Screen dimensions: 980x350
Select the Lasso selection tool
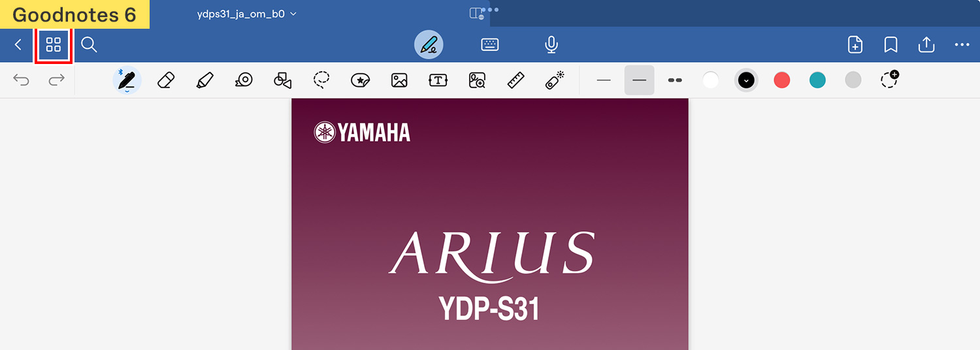tap(321, 80)
